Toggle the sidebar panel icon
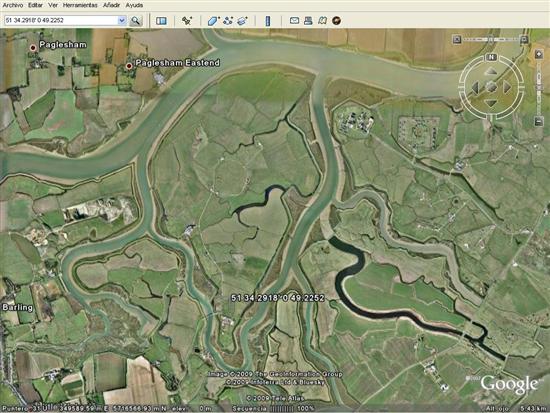 [161, 21]
